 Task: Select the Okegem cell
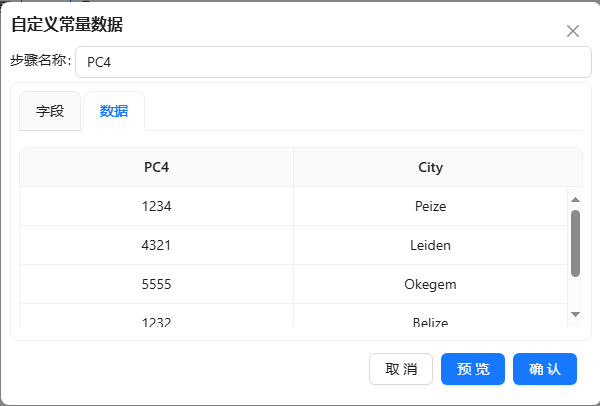coord(430,285)
